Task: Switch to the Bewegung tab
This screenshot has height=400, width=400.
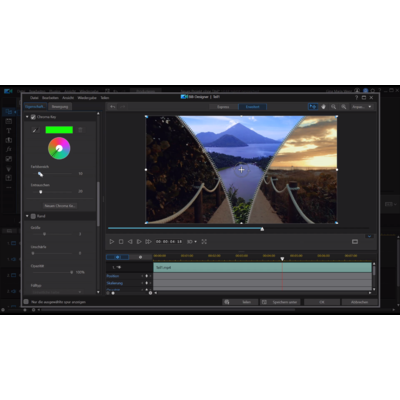Action: coord(60,107)
